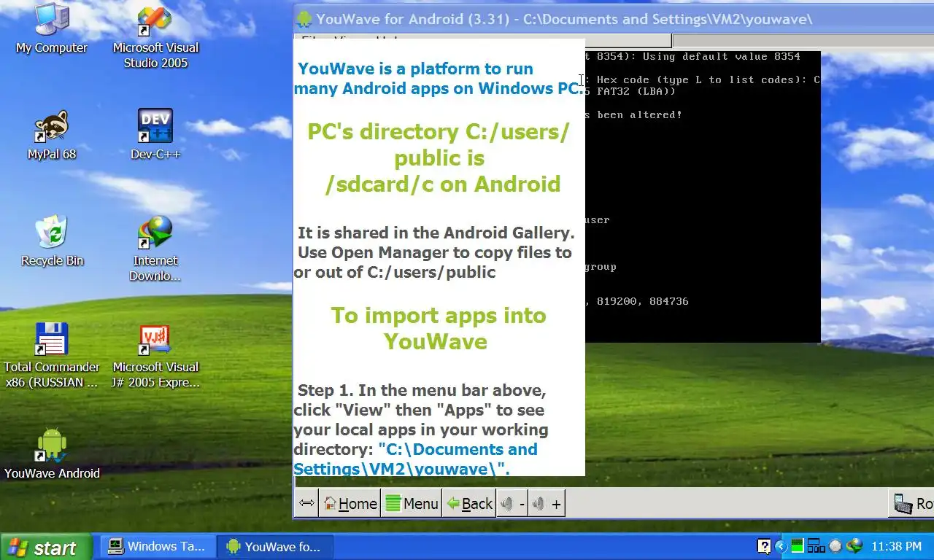Image resolution: width=934 pixels, height=560 pixels.
Task: Click 'Step 1. In the menu bar above' text
Action: click(x=422, y=390)
